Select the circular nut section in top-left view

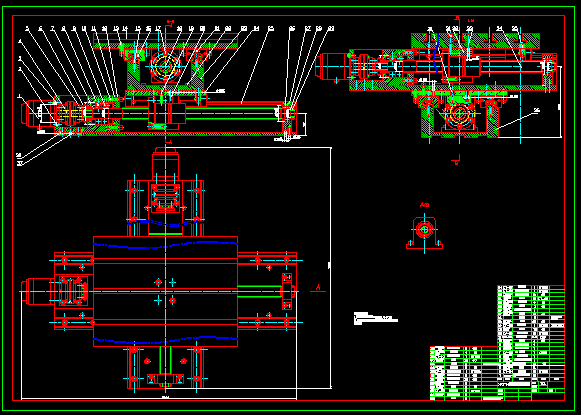tap(165, 67)
